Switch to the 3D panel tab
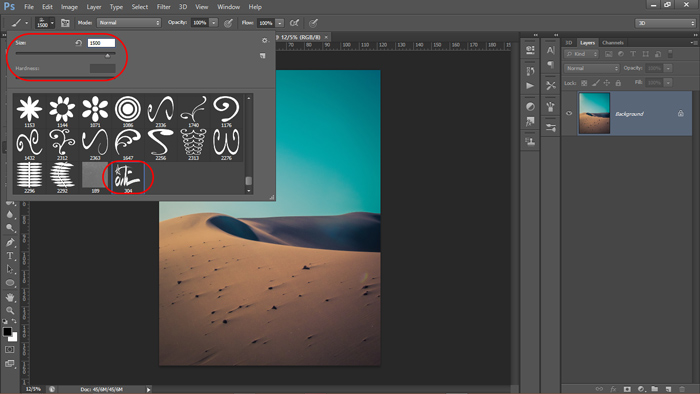The image size is (700, 394). (569, 43)
